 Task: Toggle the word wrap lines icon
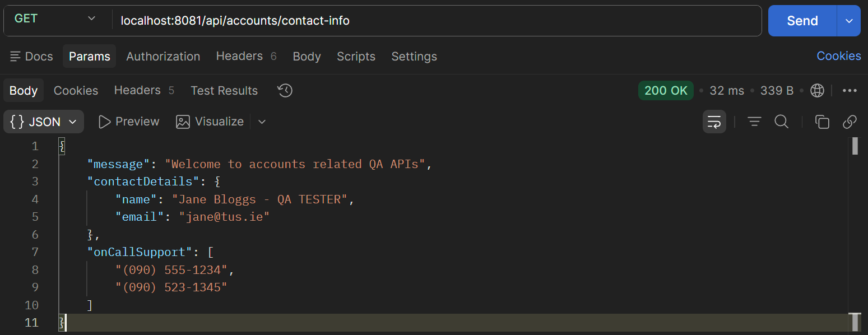pyautogui.click(x=714, y=122)
